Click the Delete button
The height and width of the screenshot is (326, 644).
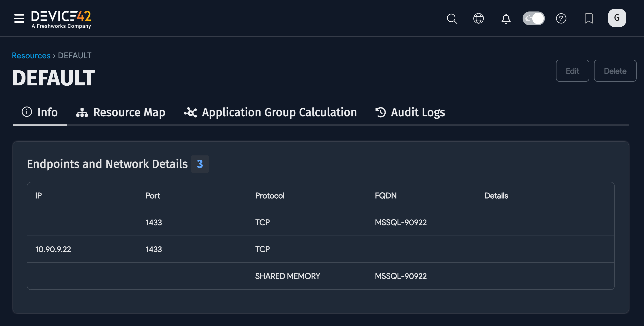tap(615, 71)
